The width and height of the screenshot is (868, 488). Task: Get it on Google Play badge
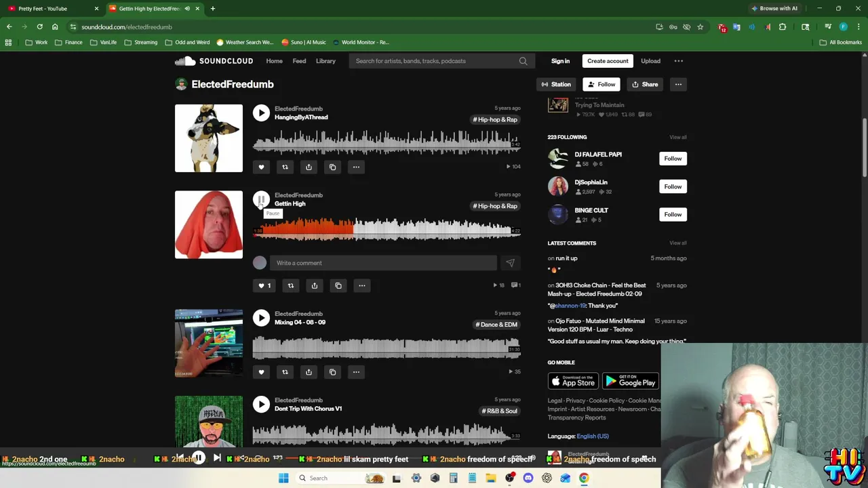(631, 382)
